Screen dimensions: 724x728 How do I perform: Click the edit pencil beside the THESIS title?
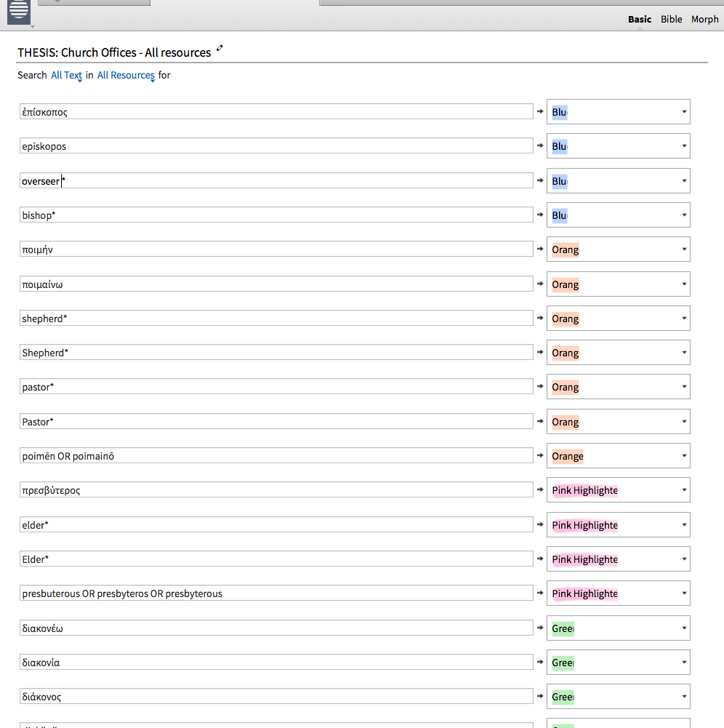220,49
